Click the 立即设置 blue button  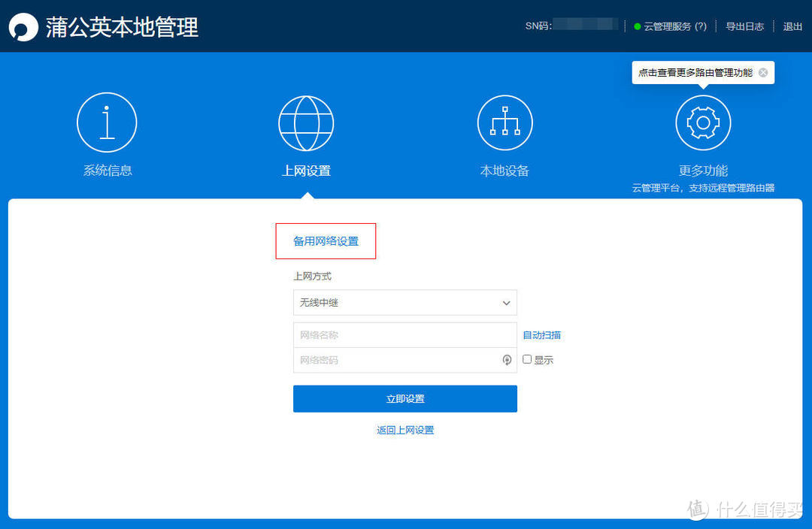404,398
